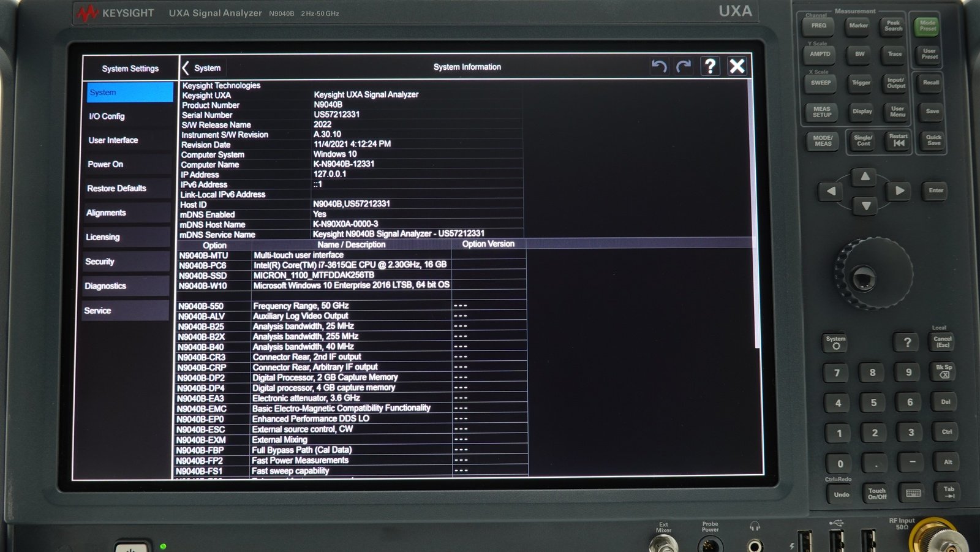Click the BW hardware key
The width and height of the screenshot is (980, 552).
point(859,54)
